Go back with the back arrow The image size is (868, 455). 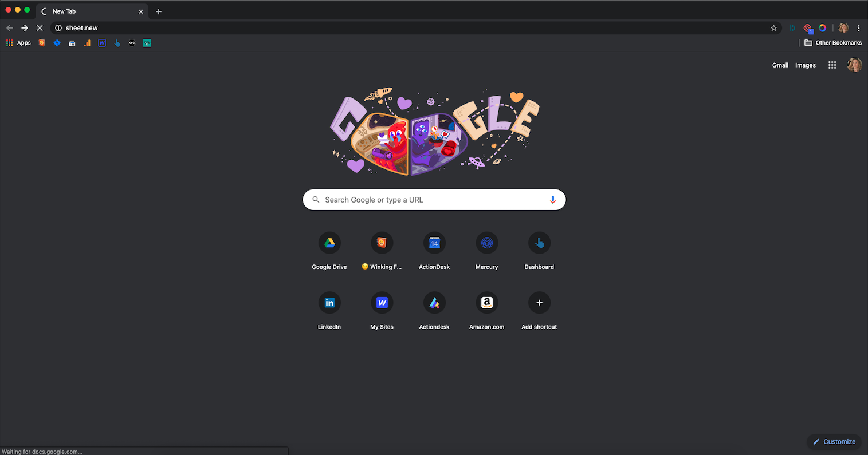[10, 28]
